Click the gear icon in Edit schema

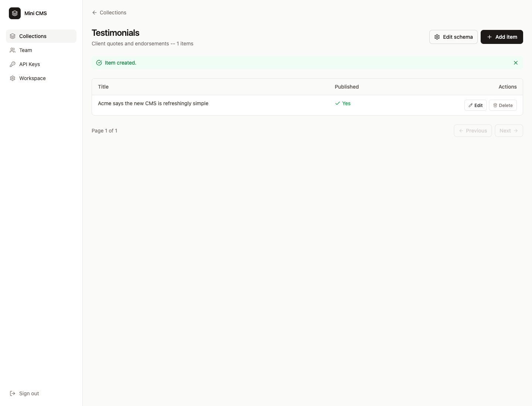[437, 37]
